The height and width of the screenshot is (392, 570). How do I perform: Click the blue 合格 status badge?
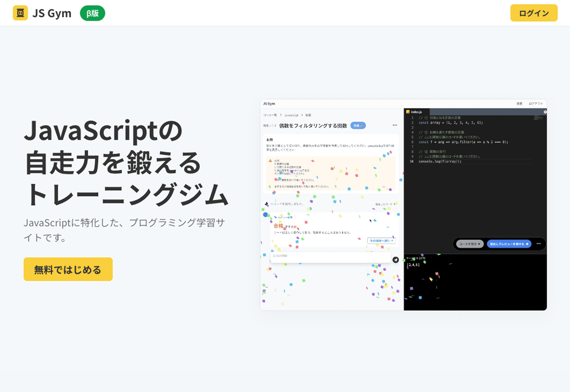(358, 125)
